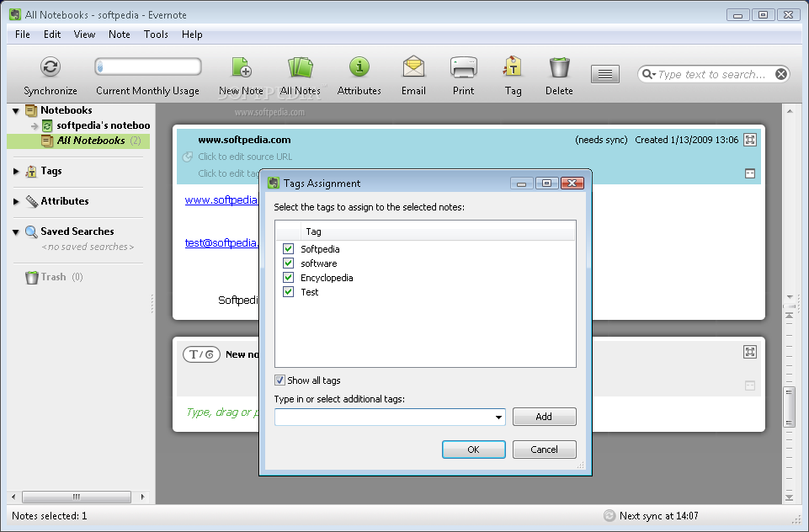
Task: Click the search magnifier dropdown icon
Action: click(648, 74)
